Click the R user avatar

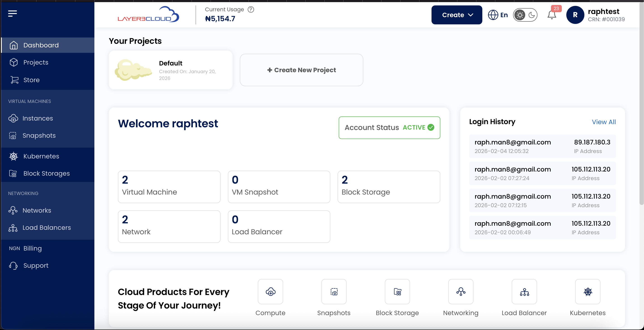tap(575, 15)
